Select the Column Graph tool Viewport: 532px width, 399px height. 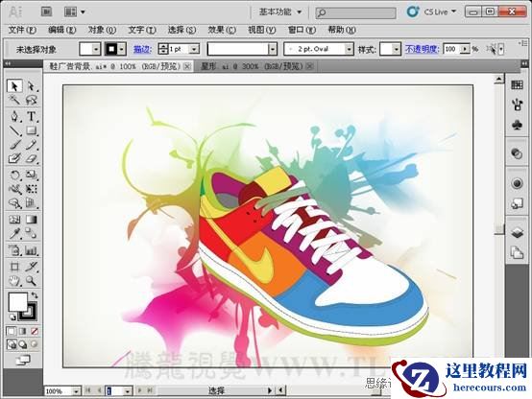tap(32, 250)
